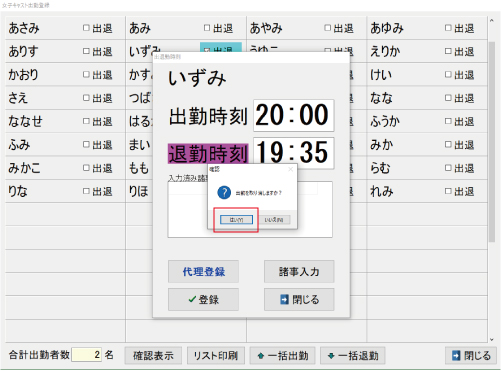Image resolution: width=501 pixels, height=371 pixels.
Task: Toggle the 出退 checkbox for れみ
Action: coord(448,191)
